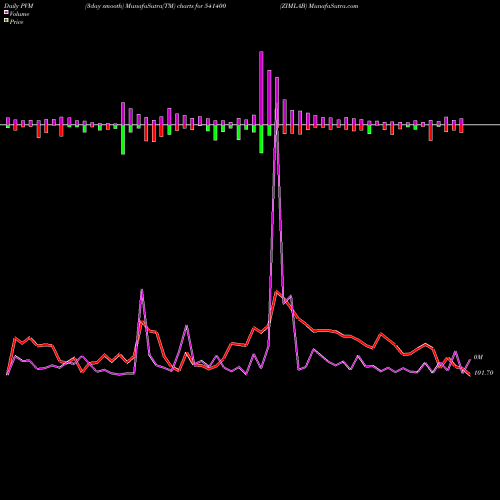Click the magenta Volume legend swatch
The width and height of the screenshot is (500, 500).
point(6,12)
